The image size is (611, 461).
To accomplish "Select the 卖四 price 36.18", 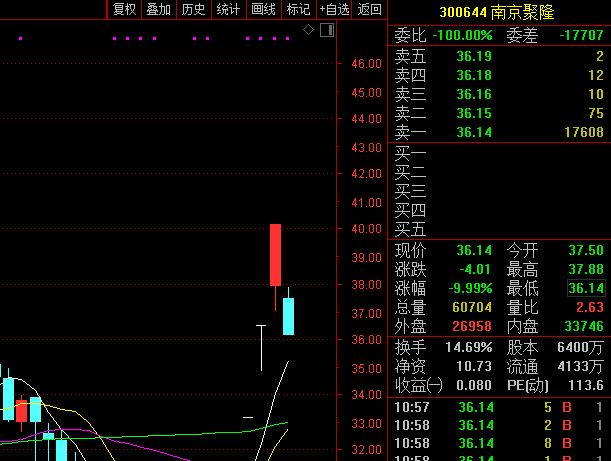I will click(474, 75).
